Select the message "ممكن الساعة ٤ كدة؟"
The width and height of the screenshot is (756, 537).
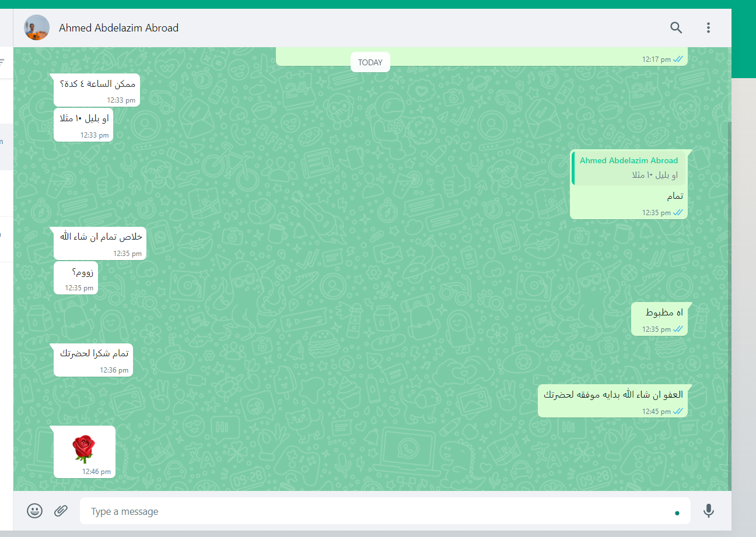coord(97,90)
